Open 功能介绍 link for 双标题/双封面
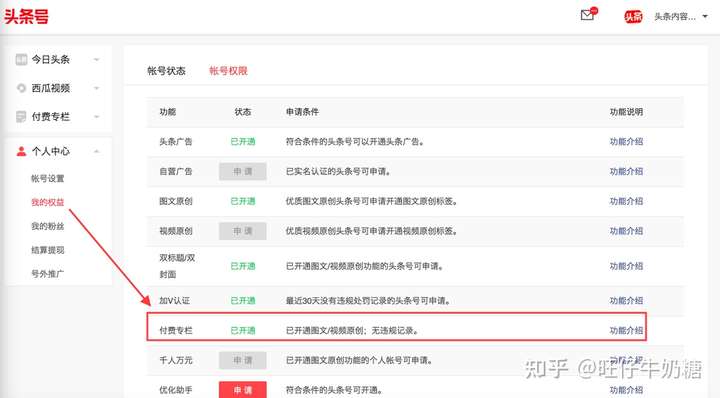Viewport: 720px width, 398px height. (x=626, y=266)
